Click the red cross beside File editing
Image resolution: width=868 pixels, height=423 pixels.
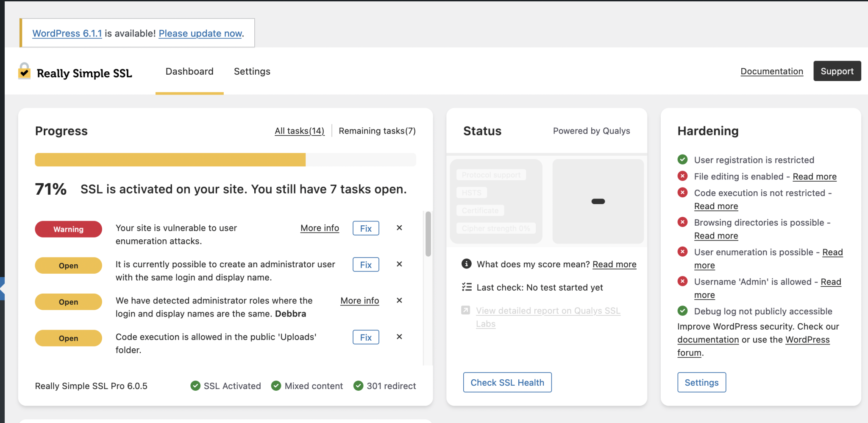point(682,176)
